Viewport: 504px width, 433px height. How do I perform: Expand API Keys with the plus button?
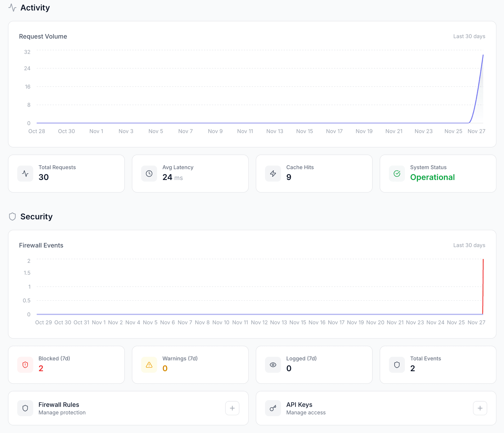480,408
